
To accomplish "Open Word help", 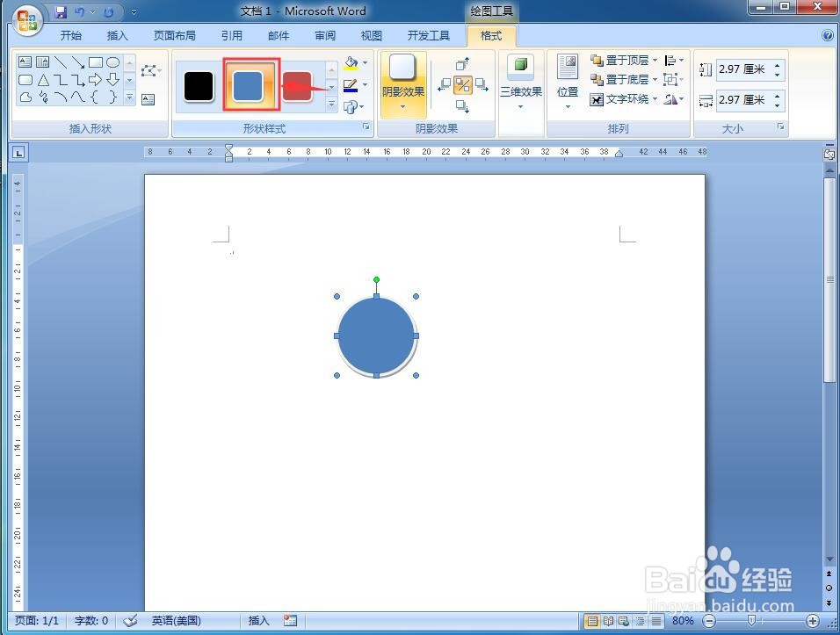I will click(x=827, y=35).
